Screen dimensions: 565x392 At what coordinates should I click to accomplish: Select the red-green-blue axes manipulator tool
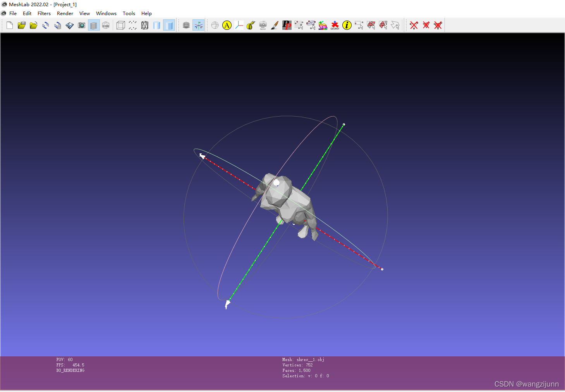pyautogui.click(x=239, y=25)
